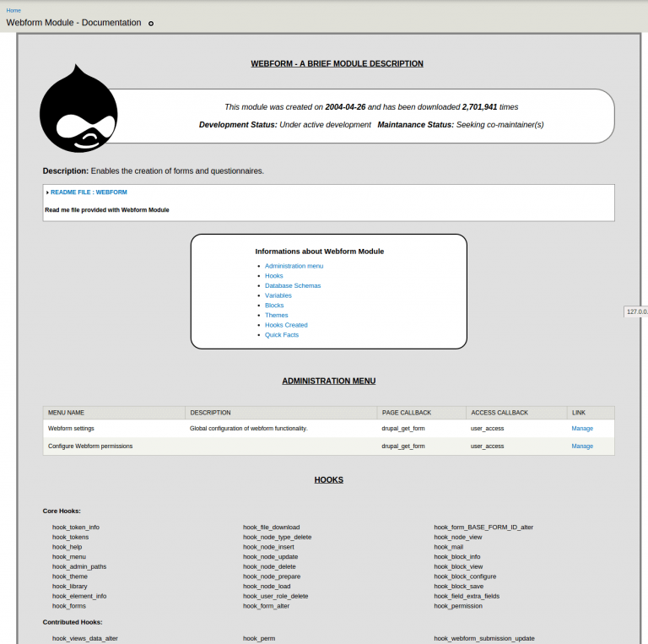Open the Database Schemas link
Screen dimensions: 648x644
click(x=293, y=285)
